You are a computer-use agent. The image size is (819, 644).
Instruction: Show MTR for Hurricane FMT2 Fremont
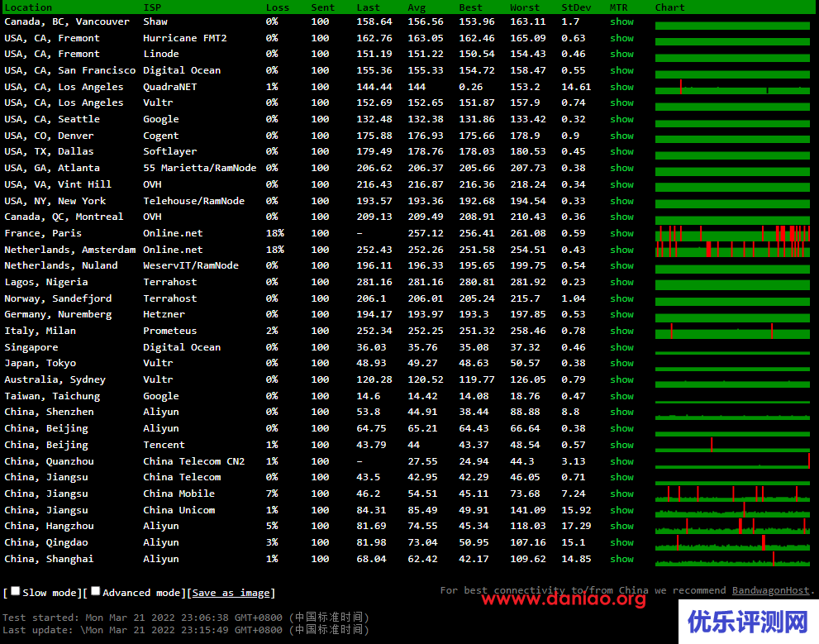click(621, 38)
